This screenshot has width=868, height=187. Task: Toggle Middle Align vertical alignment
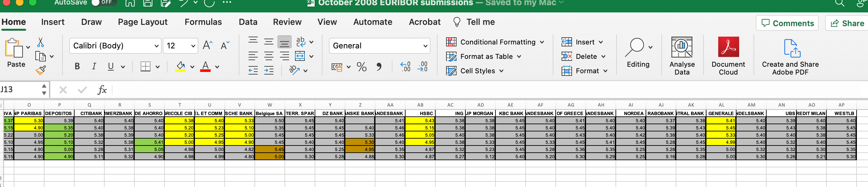pyautogui.click(x=269, y=42)
